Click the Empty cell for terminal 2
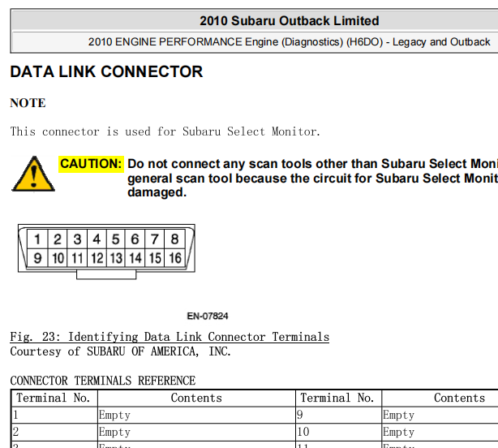The image size is (498, 448). click(196, 432)
